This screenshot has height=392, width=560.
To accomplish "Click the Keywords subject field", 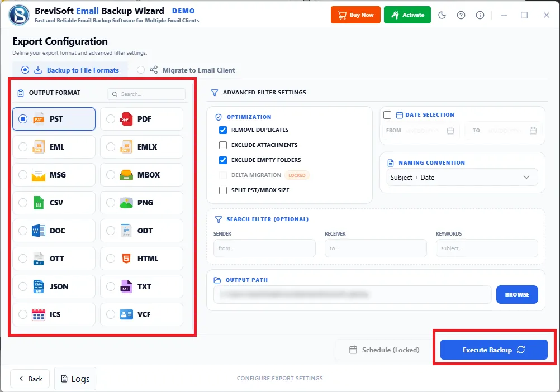I will [x=487, y=248].
